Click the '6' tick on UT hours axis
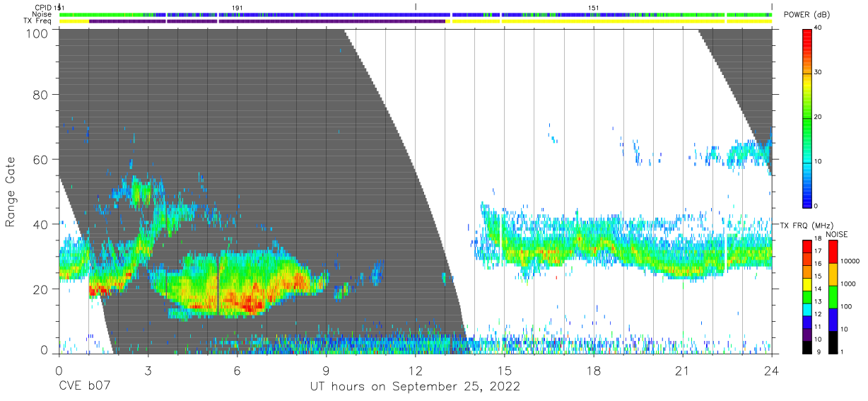Screen dimensions: 868x401 click(237, 371)
